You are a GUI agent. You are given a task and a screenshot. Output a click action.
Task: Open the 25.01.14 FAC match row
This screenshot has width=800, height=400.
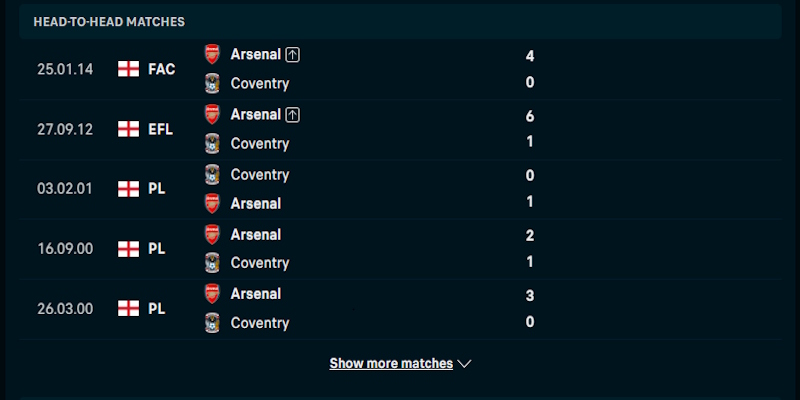(x=400, y=69)
